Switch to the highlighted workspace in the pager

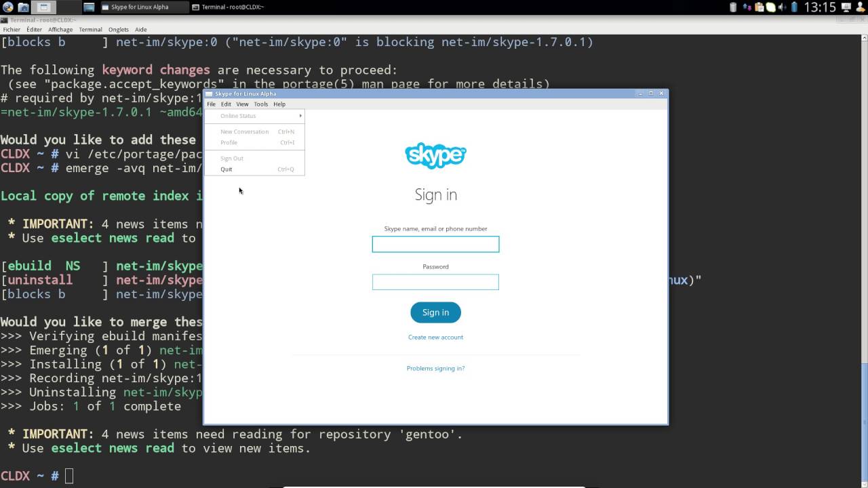click(x=43, y=7)
